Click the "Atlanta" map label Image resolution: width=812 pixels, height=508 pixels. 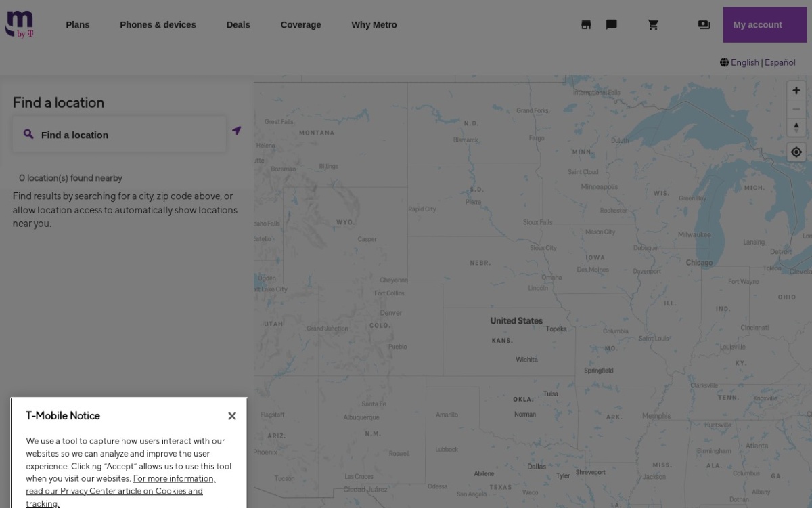(x=757, y=446)
